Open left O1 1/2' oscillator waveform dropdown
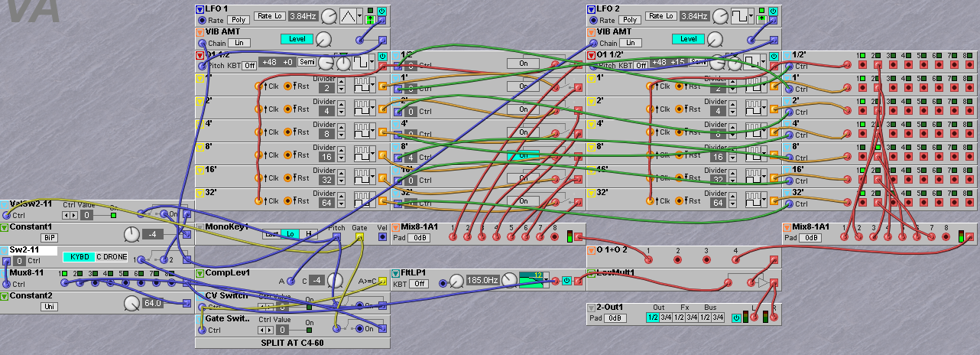The image size is (980, 355). [364, 61]
